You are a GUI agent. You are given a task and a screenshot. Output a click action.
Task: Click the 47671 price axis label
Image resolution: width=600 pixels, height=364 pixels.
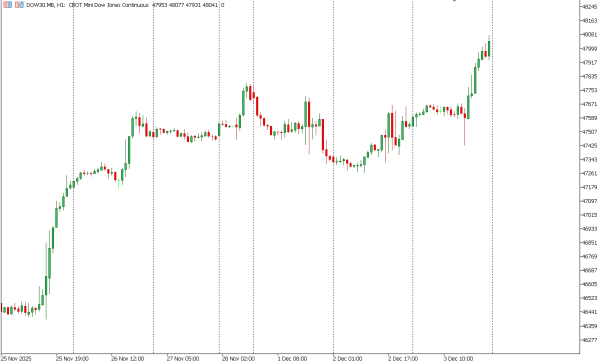(589, 104)
